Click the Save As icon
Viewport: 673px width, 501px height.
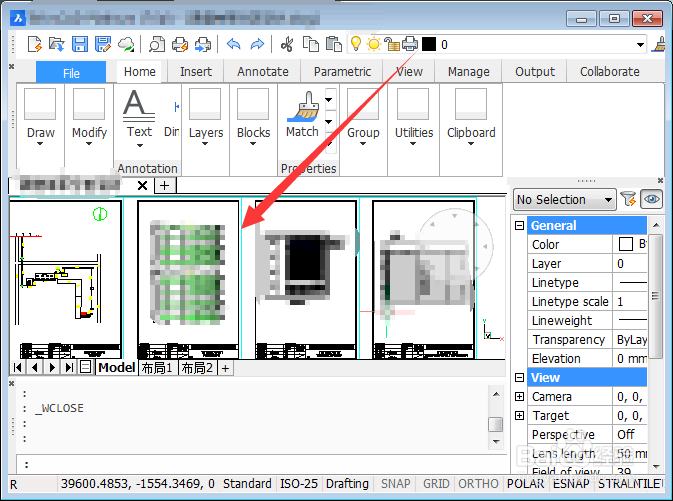(x=103, y=44)
